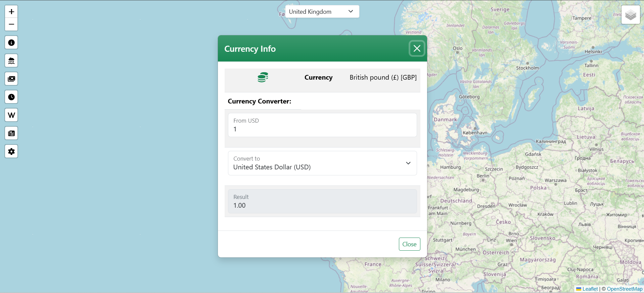Zoom out on the map

coord(11,25)
